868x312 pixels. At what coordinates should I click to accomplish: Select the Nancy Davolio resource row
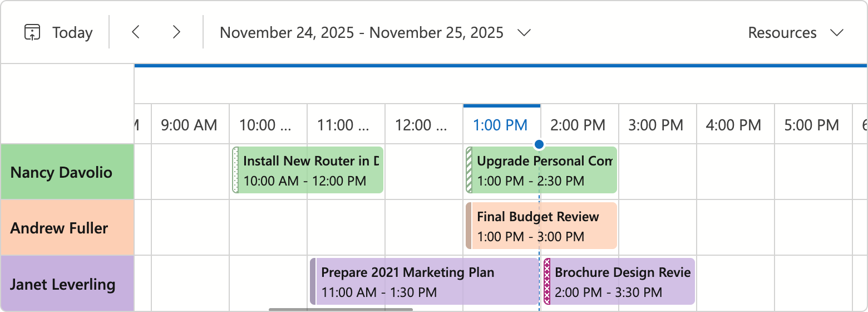click(x=67, y=172)
